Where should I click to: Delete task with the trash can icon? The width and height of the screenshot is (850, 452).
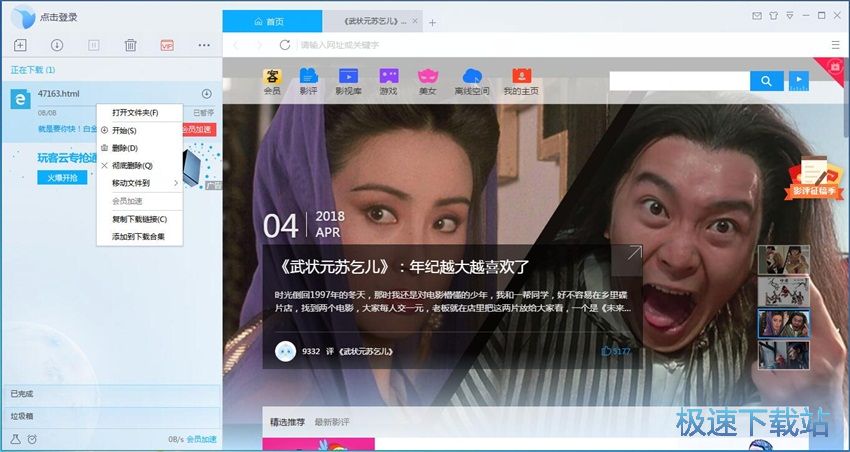pyautogui.click(x=131, y=45)
